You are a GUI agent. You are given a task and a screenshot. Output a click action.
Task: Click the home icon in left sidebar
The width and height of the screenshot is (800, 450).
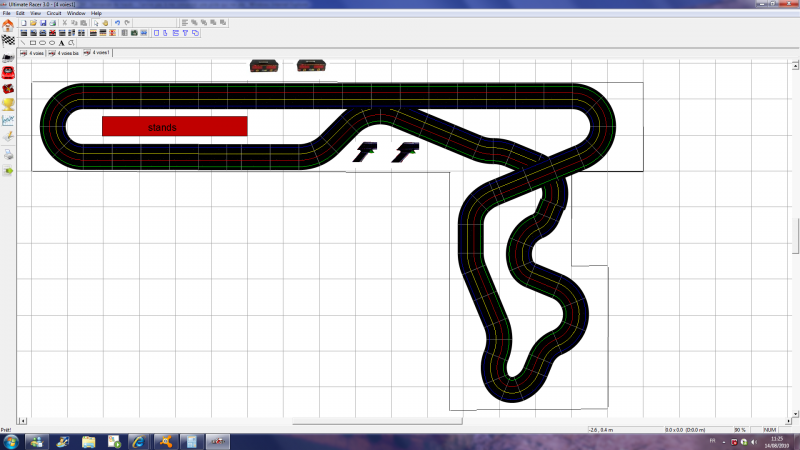[8, 23]
